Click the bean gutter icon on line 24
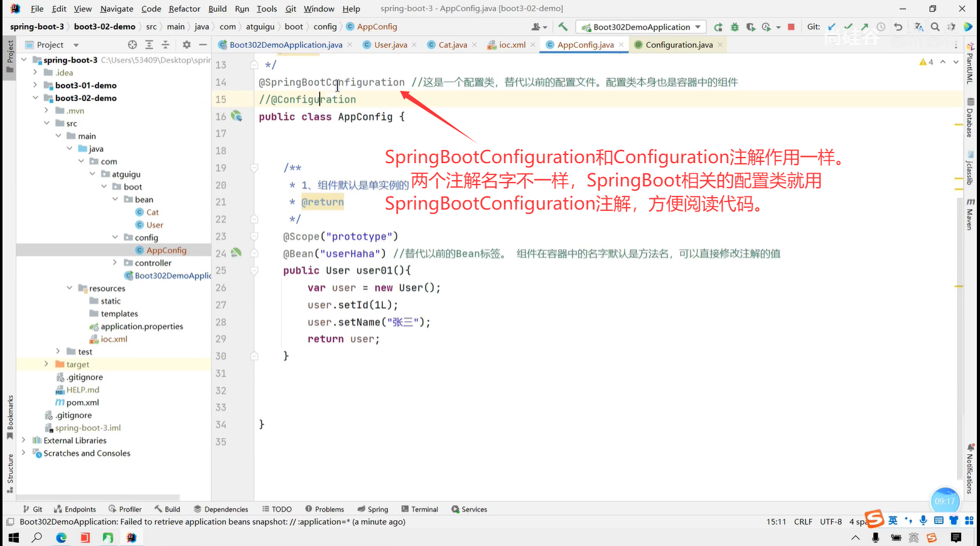This screenshot has height=546, width=980. [x=236, y=253]
